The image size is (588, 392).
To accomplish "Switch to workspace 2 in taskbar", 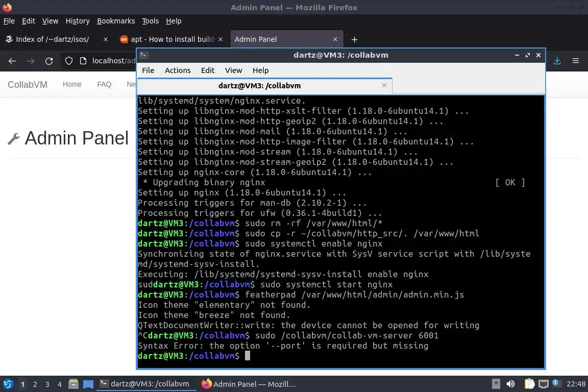I will [x=35, y=384].
